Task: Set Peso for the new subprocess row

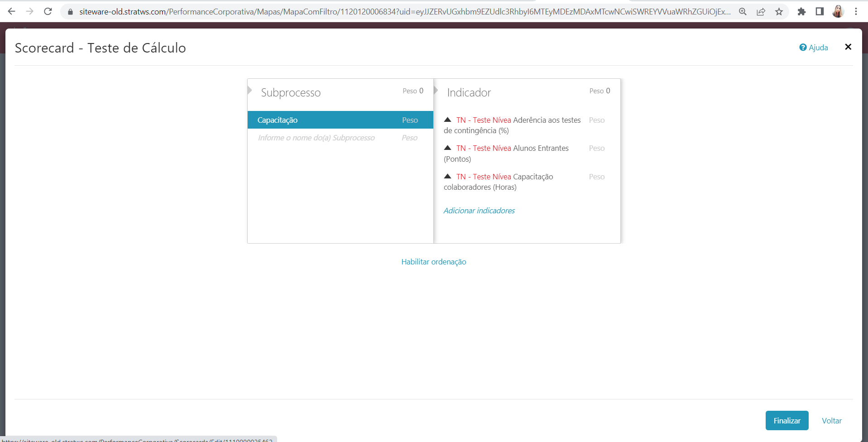Action: tap(410, 138)
